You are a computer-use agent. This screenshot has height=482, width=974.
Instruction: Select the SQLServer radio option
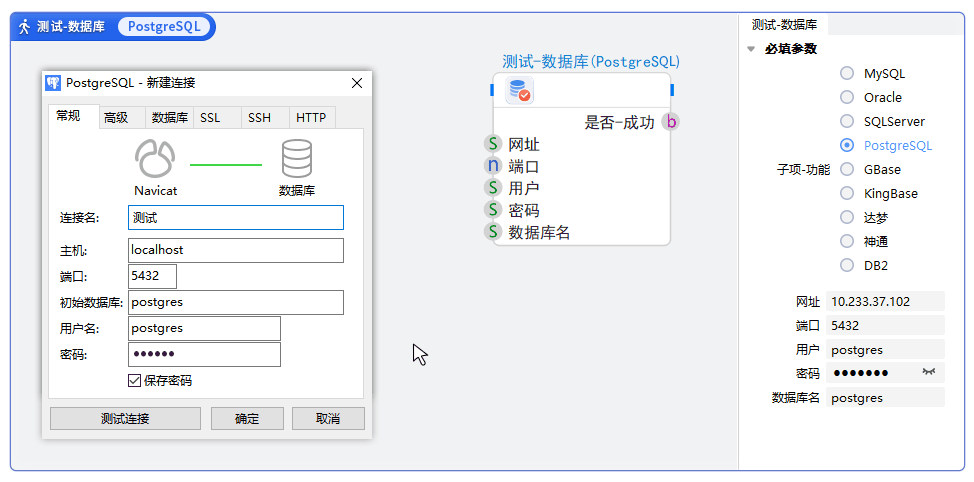coord(847,121)
